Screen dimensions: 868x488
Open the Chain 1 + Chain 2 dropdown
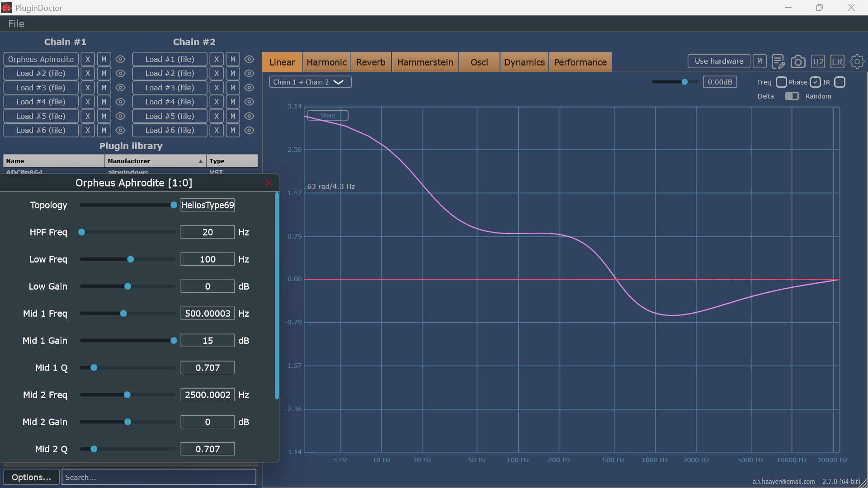(310, 82)
